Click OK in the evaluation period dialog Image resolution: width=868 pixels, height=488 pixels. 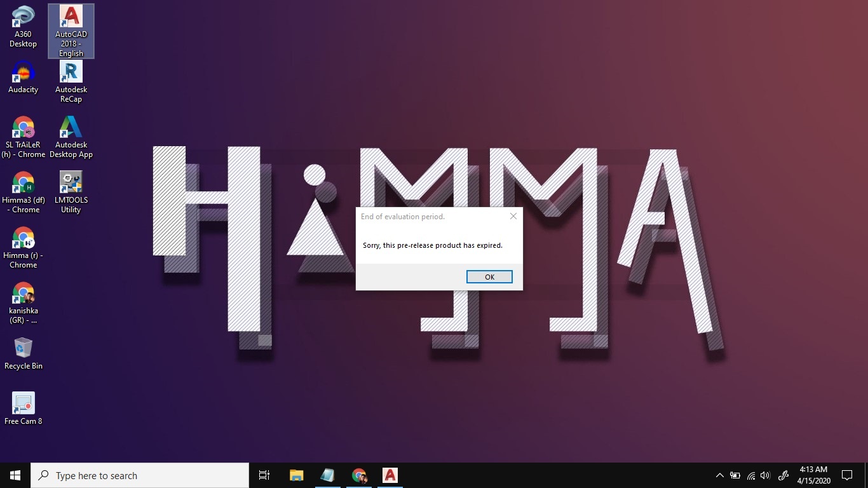tap(489, 277)
